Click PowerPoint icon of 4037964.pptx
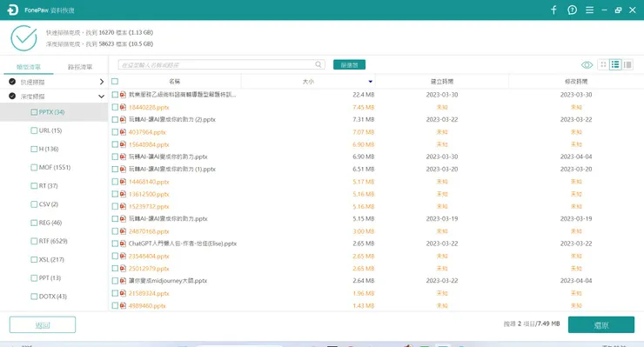This screenshot has height=347, width=644. pos(123,132)
